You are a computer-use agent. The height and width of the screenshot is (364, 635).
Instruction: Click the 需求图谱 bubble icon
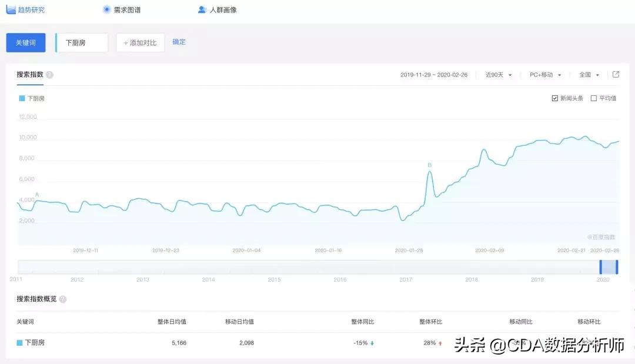[x=106, y=9]
